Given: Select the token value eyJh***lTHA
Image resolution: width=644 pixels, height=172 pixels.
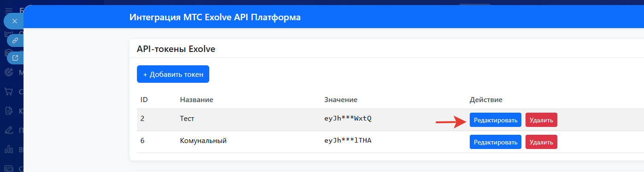Looking at the screenshot, I should tap(348, 141).
